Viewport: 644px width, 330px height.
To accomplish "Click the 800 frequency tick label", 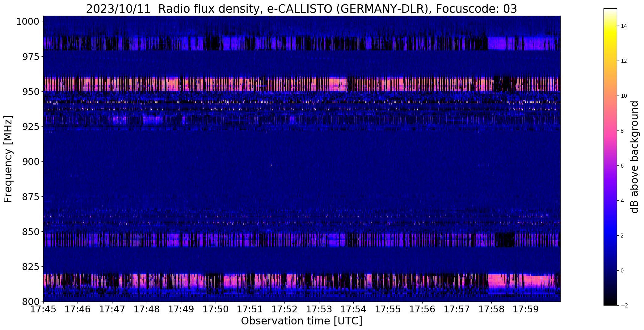I will tap(31, 302).
